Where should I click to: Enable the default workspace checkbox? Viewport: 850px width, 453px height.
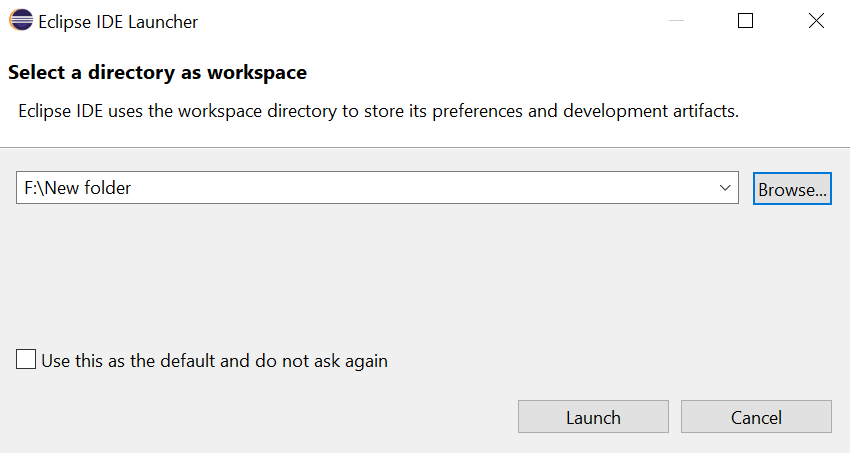[x=26, y=360]
